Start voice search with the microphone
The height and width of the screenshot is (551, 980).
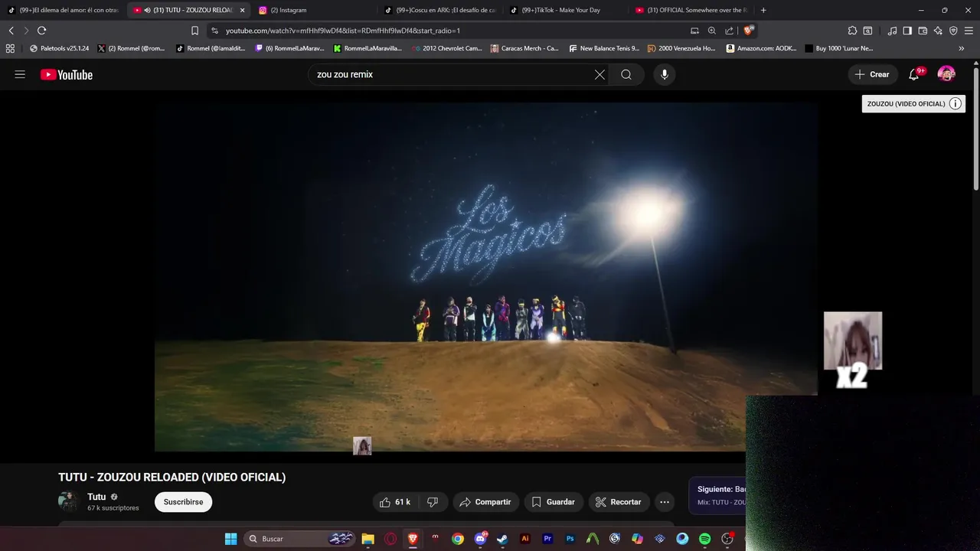(665, 74)
